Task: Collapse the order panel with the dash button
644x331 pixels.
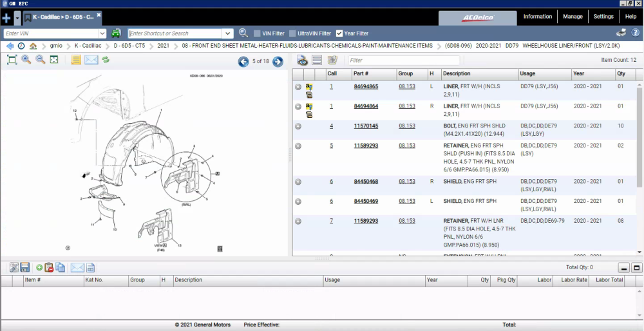Action: [624, 268]
